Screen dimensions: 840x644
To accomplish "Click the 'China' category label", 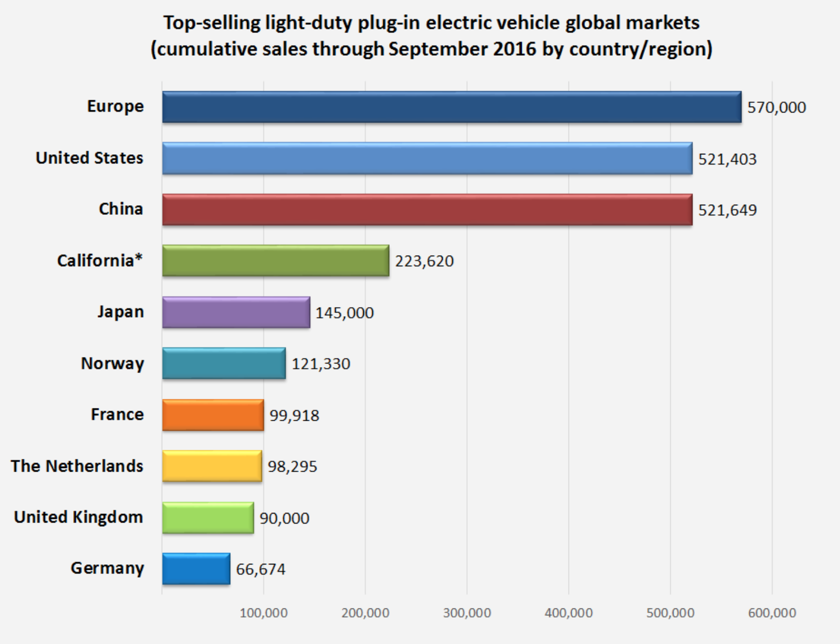I will click(x=121, y=209).
